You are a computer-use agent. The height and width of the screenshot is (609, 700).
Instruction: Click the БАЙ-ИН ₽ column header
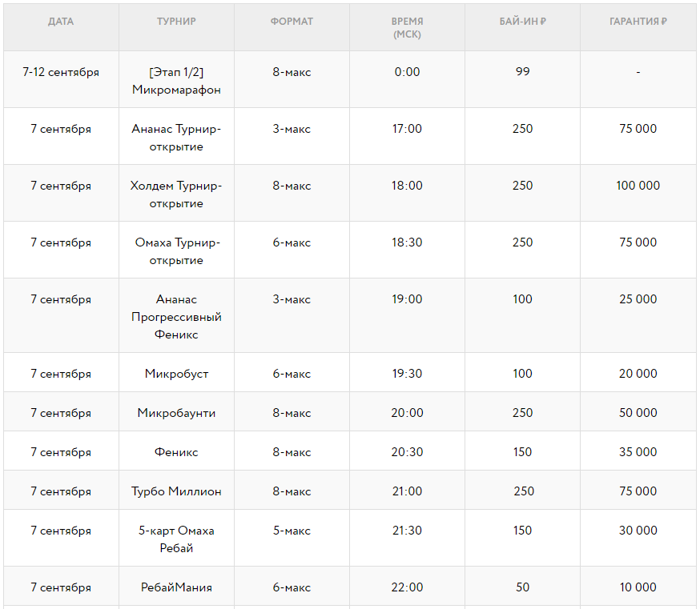click(x=522, y=22)
